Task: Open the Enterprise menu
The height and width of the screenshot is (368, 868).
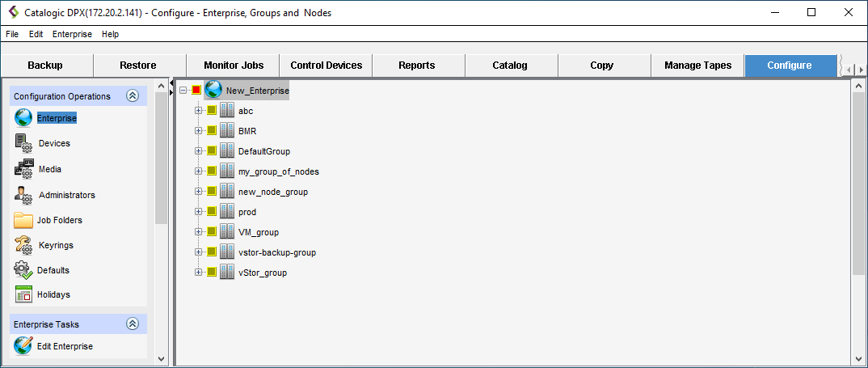Action: (72, 34)
